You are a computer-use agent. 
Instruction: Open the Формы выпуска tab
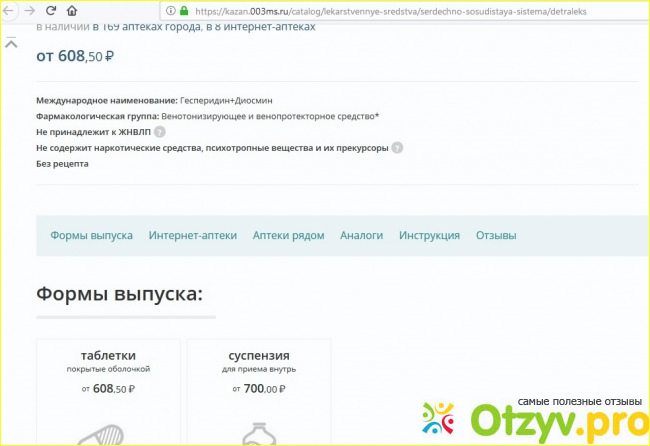pos(91,236)
